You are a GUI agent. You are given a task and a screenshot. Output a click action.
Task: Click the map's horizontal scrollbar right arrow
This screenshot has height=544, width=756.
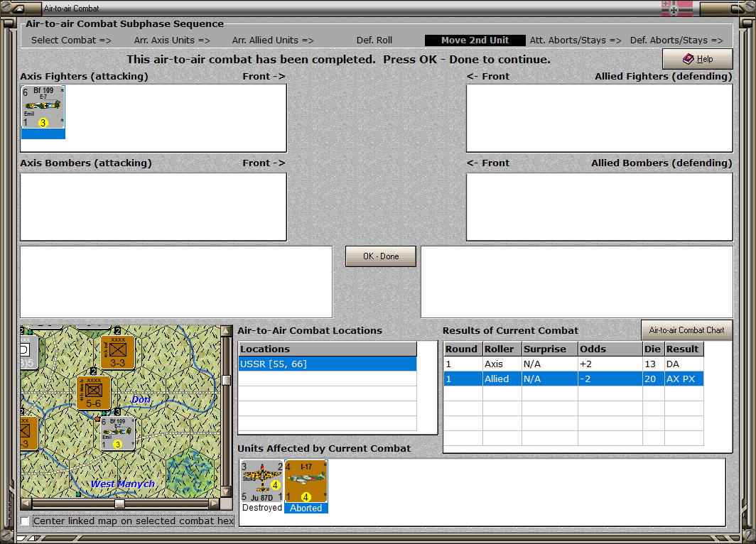pos(214,504)
